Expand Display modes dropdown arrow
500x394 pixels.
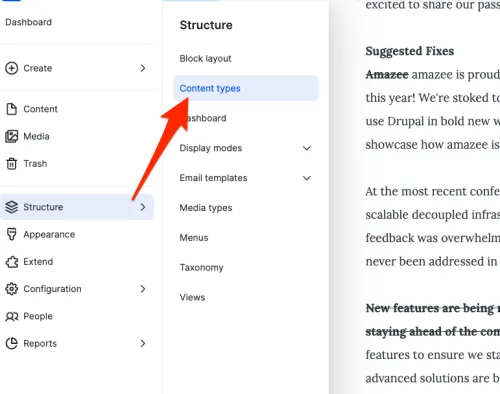tap(307, 148)
